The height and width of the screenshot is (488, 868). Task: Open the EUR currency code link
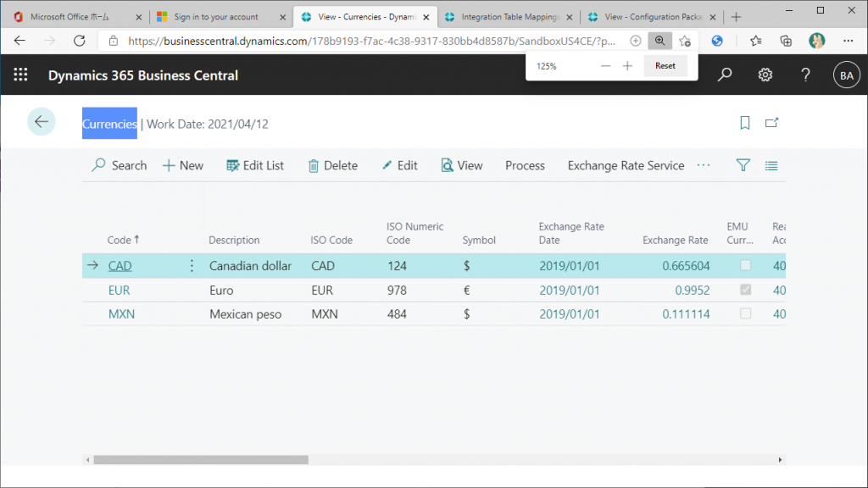coord(119,290)
